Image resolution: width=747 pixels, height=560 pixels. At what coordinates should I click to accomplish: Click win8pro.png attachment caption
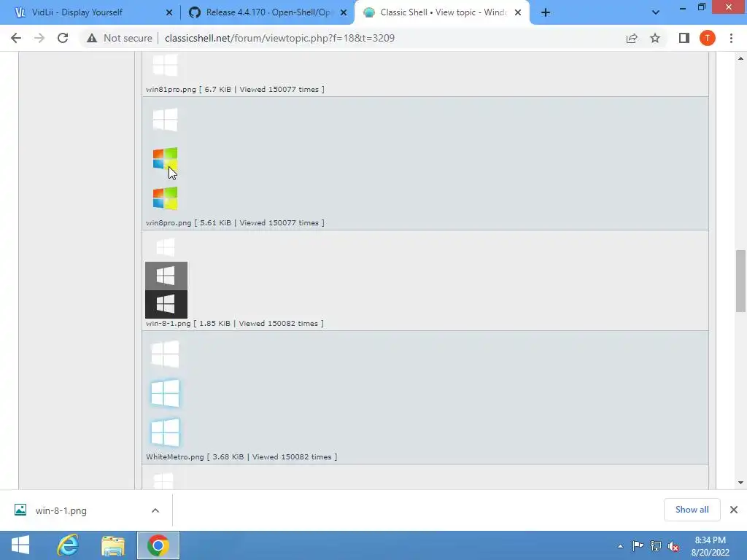pos(235,222)
